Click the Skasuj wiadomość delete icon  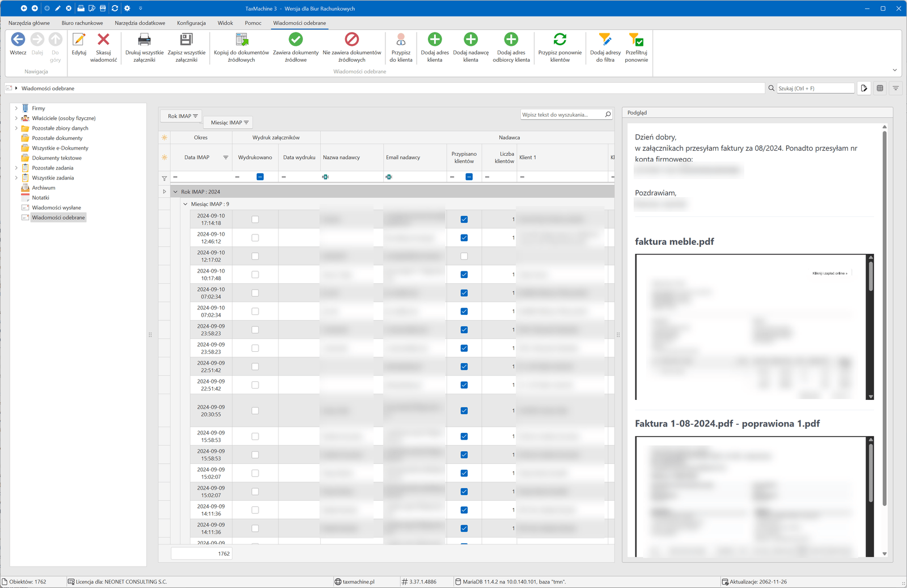click(x=103, y=40)
